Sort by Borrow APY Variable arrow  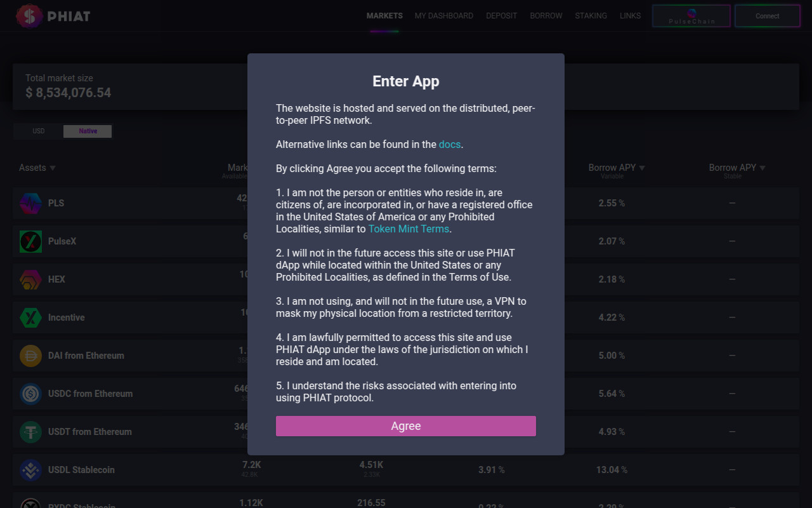[642, 168]
